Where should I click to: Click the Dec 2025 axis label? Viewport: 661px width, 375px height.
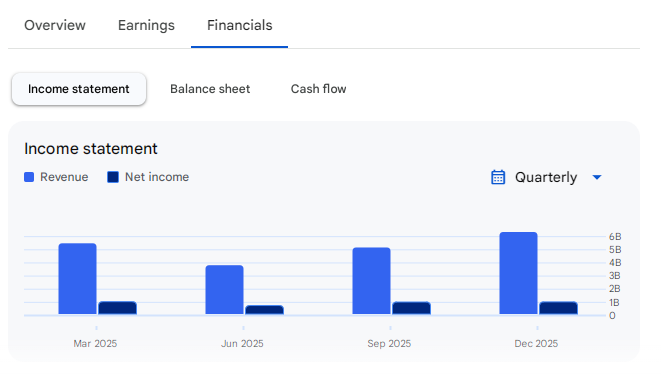point(536,344)
